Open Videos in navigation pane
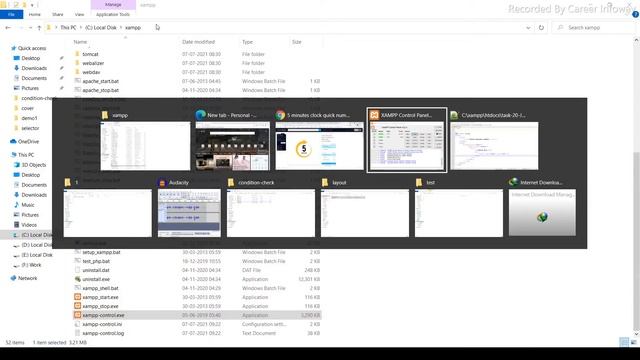This screenshot has height=360, width=640. (29, 224)
